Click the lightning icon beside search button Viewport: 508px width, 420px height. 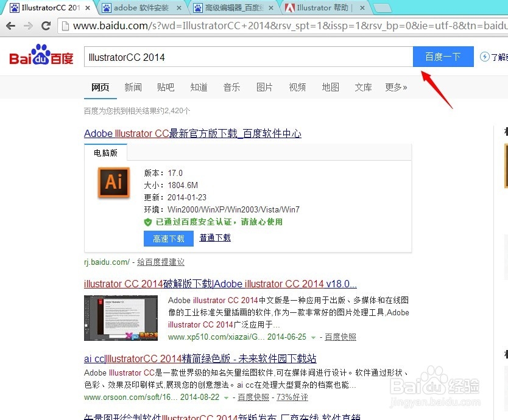(484, 57)
